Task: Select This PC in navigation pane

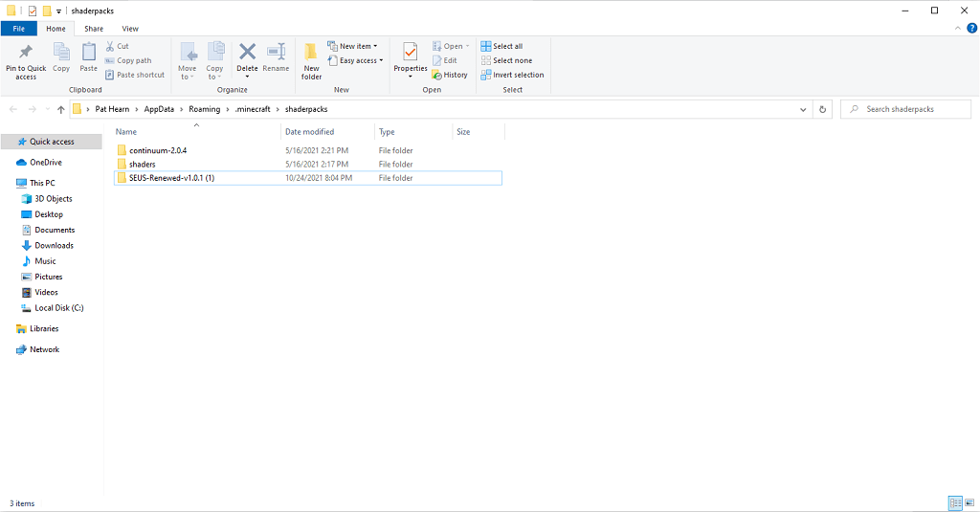Action: tap(42, 183)
